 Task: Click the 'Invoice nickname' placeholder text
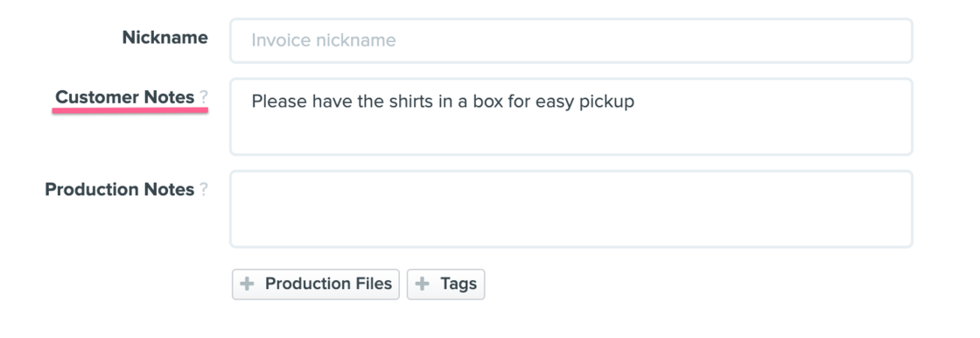click(324, 40)
